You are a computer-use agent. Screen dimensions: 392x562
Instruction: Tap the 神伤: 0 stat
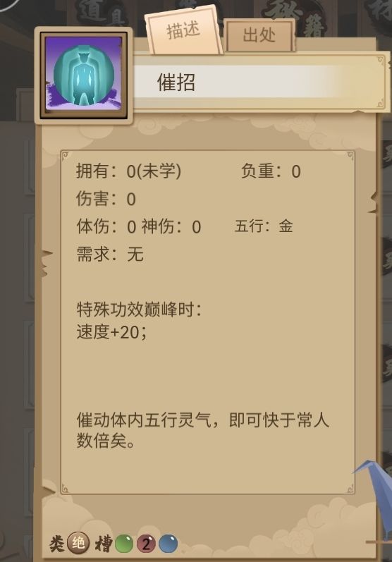(x=171, y=226)
